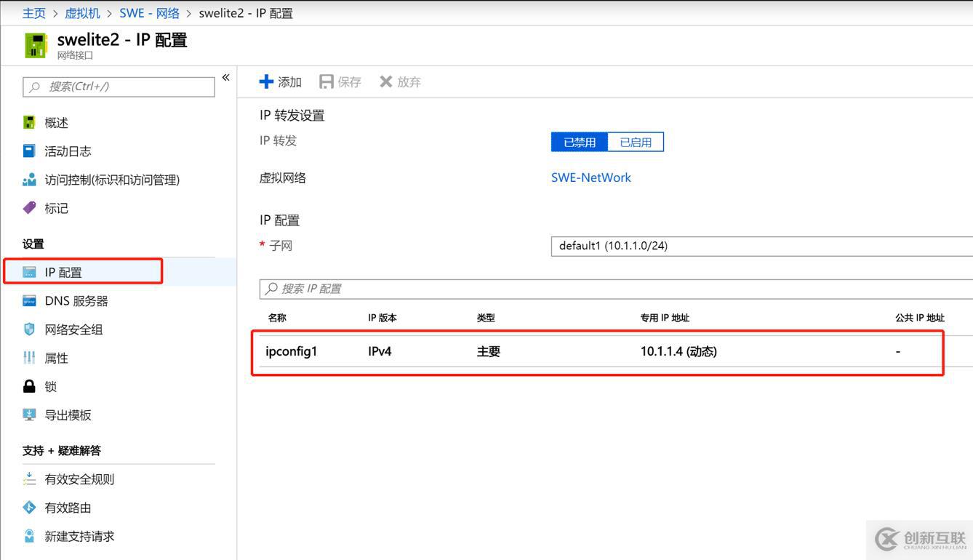
Task: Collapse the sidebar using the « chevron
Action: coord(225,77)
